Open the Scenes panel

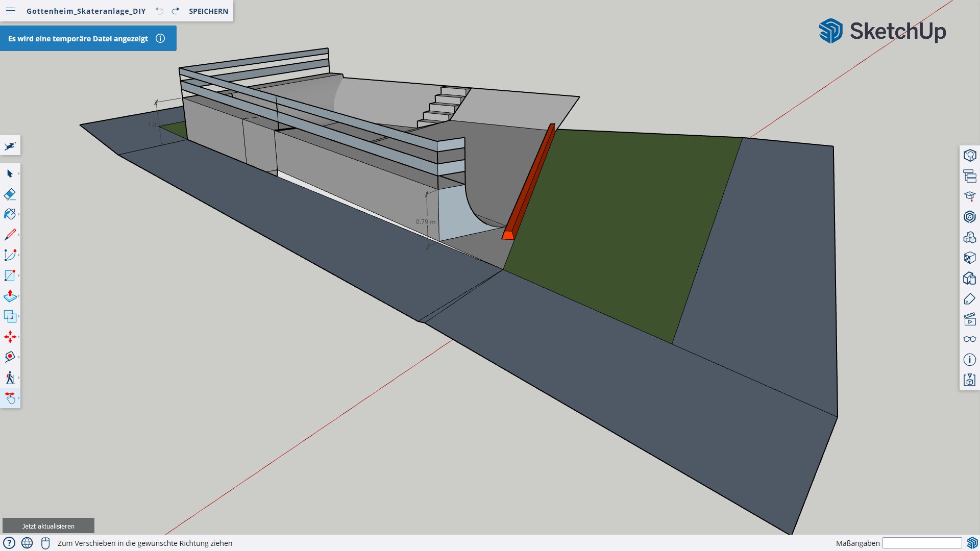[x=970, y=319]
